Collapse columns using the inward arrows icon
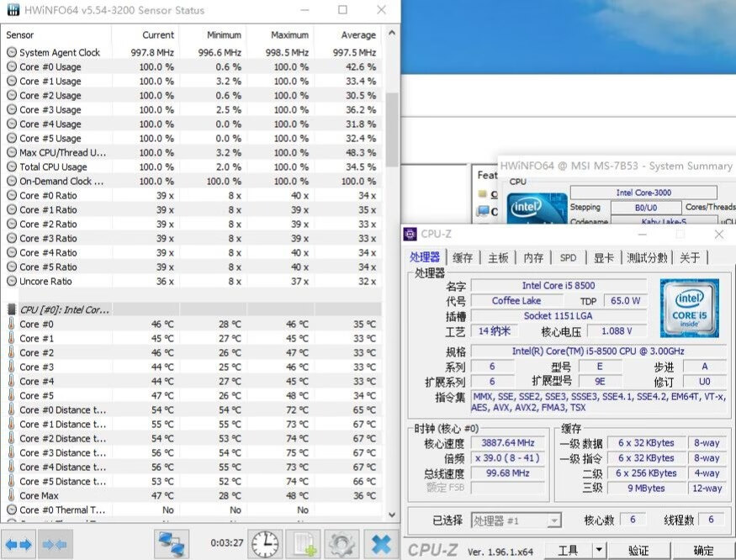Screen dimensions: 736x560 [x=54, y=544]
